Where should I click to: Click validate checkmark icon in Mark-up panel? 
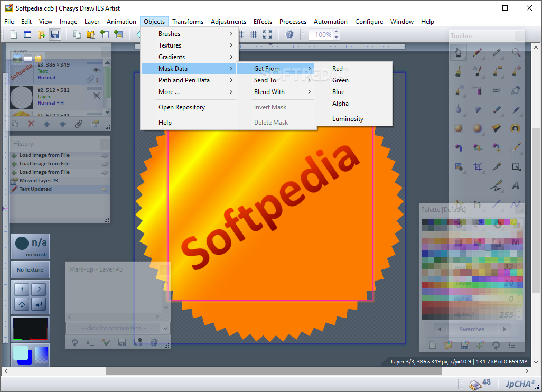106,342
